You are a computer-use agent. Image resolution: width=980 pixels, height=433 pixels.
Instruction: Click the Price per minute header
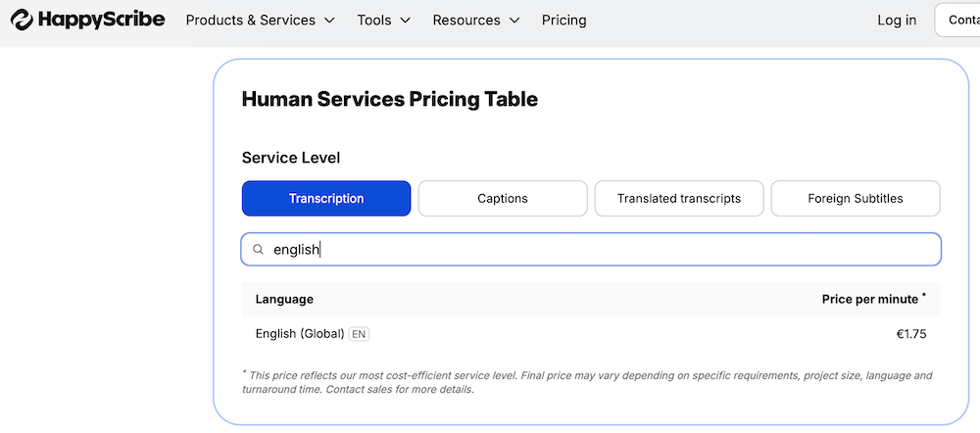point(872,299)
